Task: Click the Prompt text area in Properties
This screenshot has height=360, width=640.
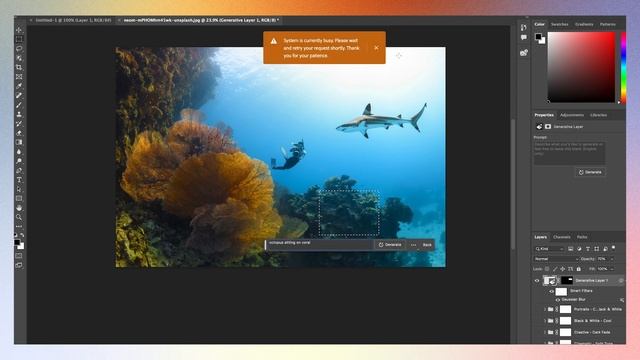Action: pos(569,153)
